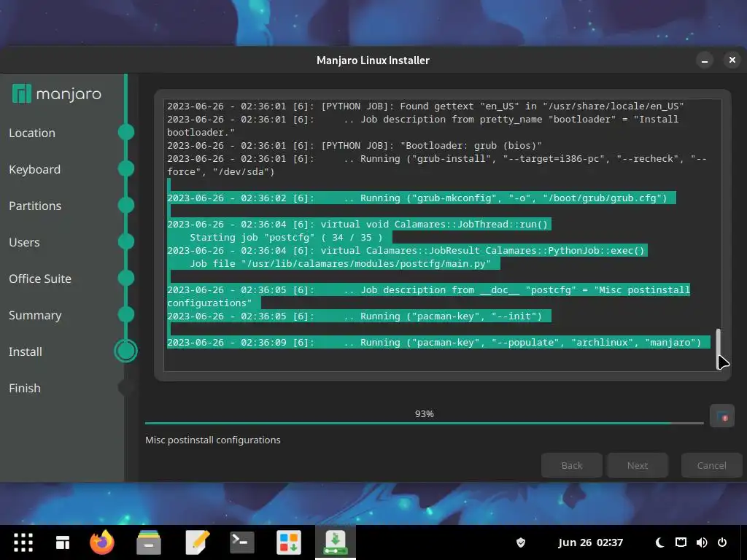This screenshot has height=560, width=747.
Task: Click the log line running grub-install
Action: tap(436, 166)
